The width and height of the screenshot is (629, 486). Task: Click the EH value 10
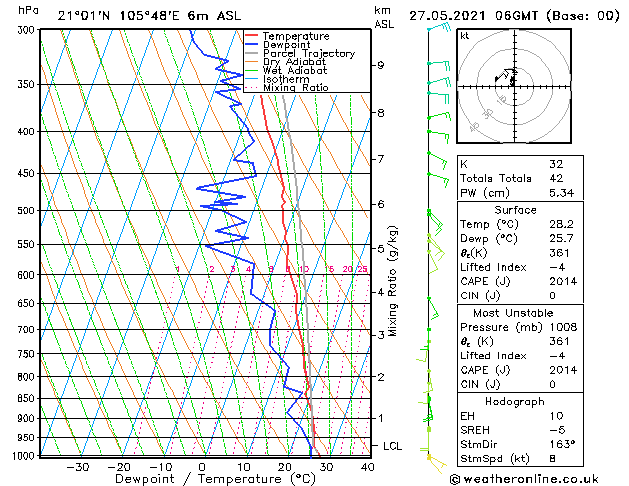coord(556,416)
